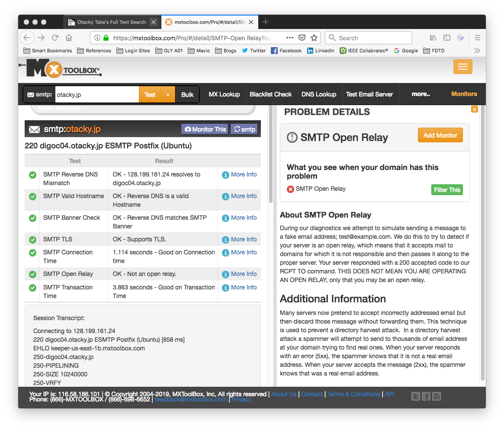Screen dimensions: 504x430
Task: Bookmark this page with the star
Action: point(314,38)
